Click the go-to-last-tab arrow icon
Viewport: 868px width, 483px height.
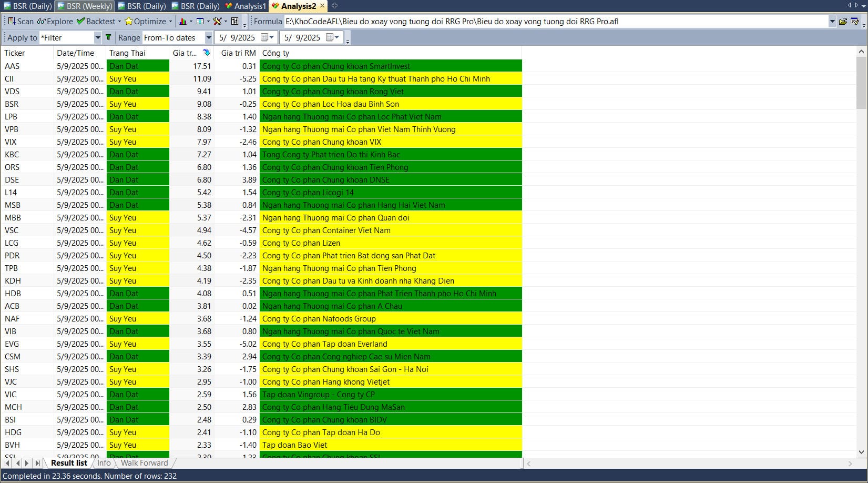tap(37, 463)
